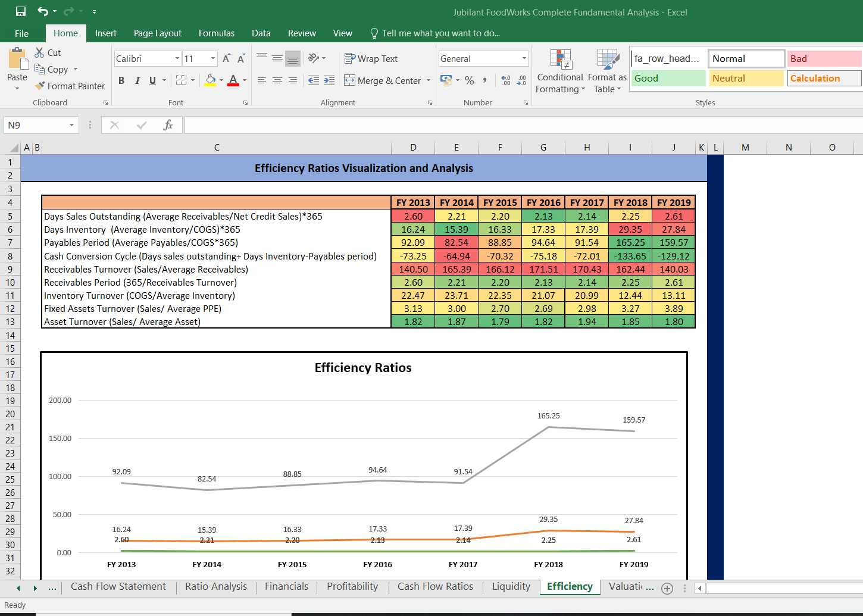Open the Calibri font name dropdown

click(177, 58)
